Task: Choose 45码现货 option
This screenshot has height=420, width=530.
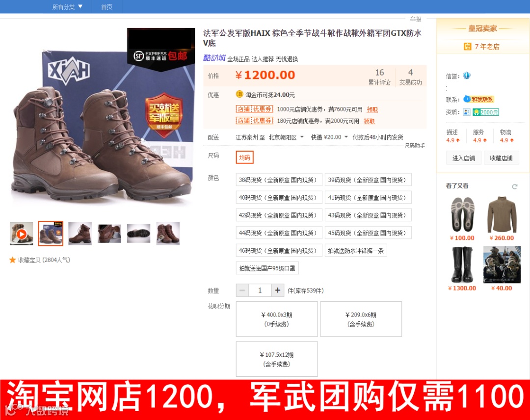Action: (x=368, y=233)
